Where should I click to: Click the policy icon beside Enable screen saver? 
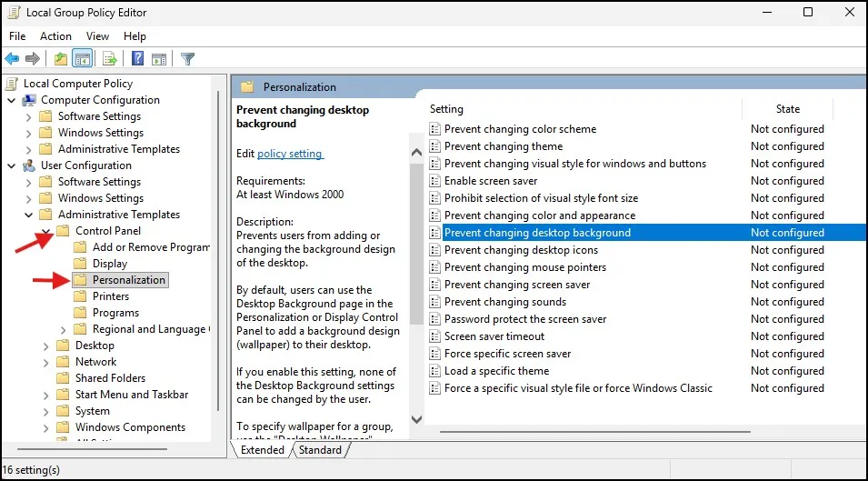[x=435, y=181]
